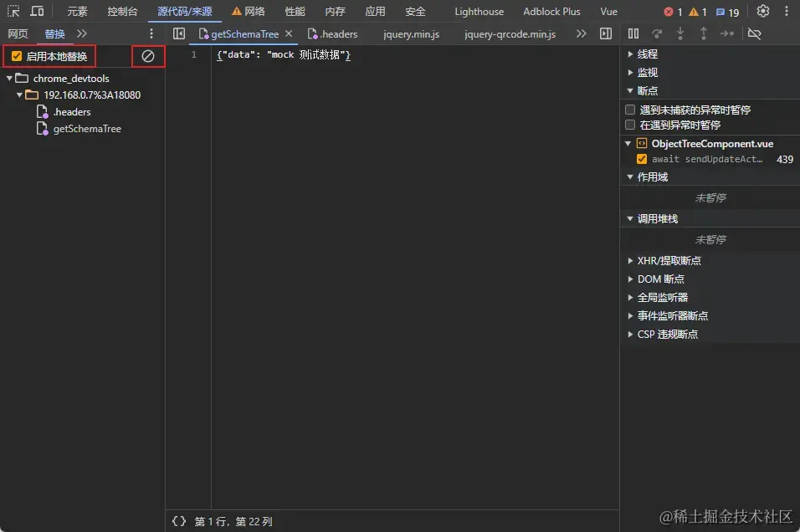Expand XHR/提取断点 section
The width and height of the screenshot is (800, 532).
pos(630,261)
